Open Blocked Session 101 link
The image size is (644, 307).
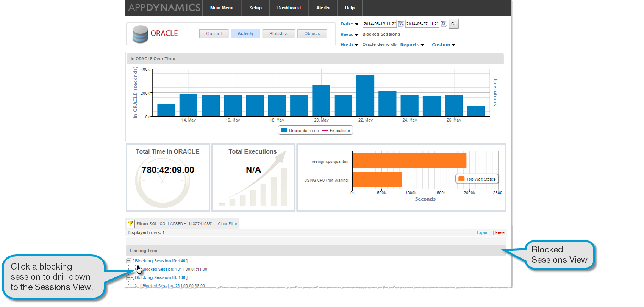pos(163,269)
